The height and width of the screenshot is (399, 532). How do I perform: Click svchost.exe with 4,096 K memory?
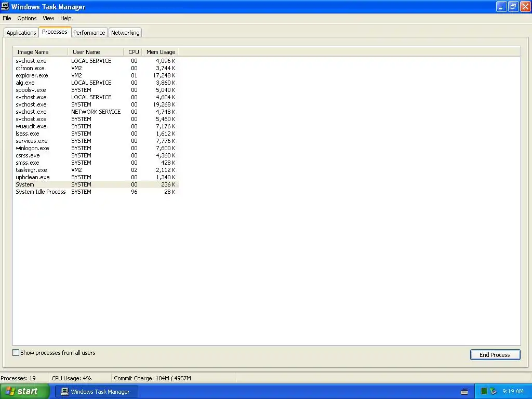coord(96,61)
